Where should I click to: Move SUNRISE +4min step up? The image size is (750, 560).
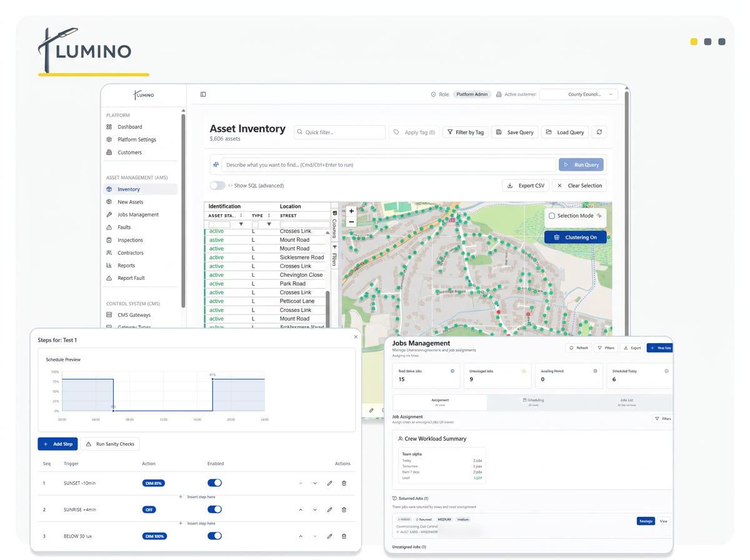point(301,509)
